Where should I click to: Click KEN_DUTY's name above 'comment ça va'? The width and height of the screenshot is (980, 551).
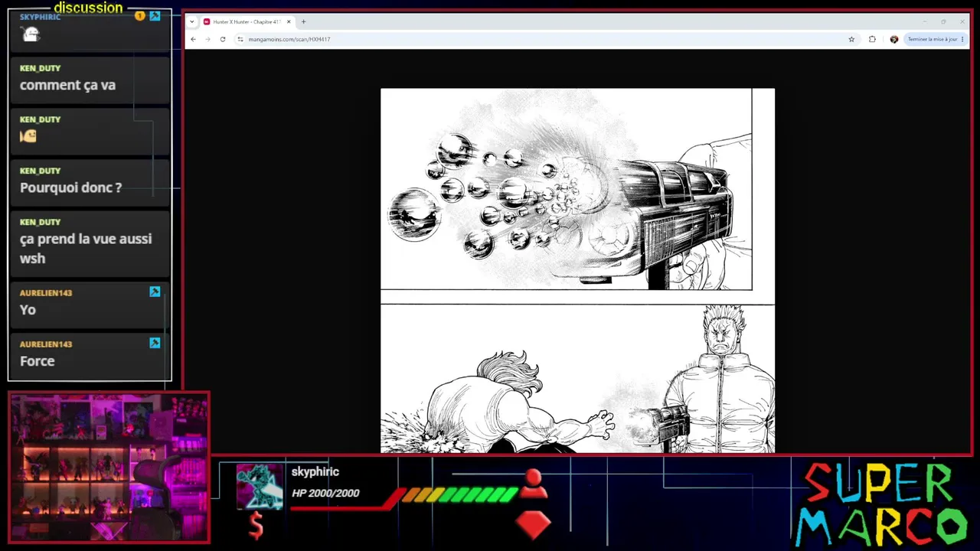tap(40, 68)
